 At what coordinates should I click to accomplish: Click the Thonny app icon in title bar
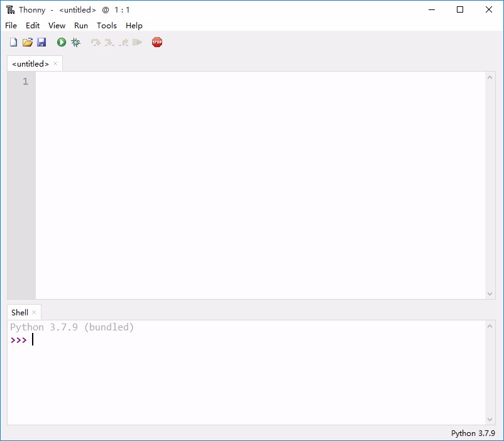click(10, 10)
